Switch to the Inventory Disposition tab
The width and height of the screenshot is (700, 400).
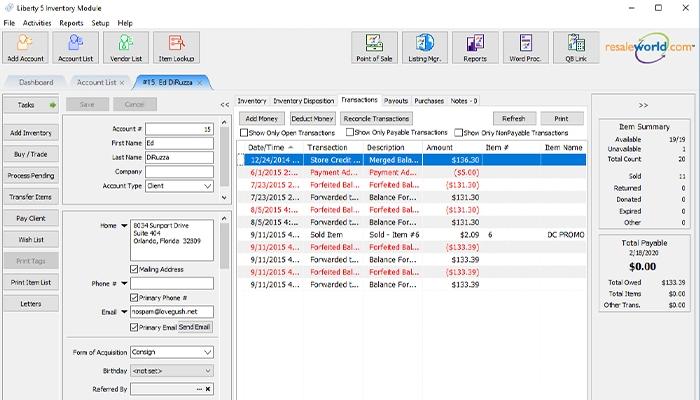[304, 101]
